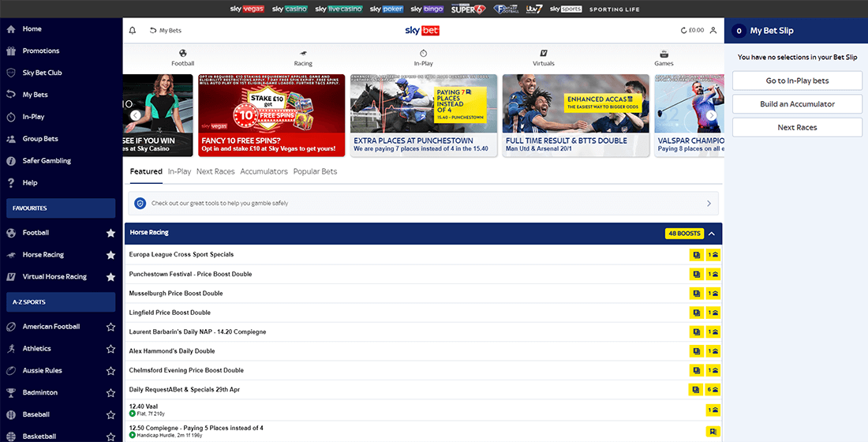The height and width of the screenshot is (442, 868).
Task: Open the Fancy 10 Free Spins promo card
Action: coord(271,116)
